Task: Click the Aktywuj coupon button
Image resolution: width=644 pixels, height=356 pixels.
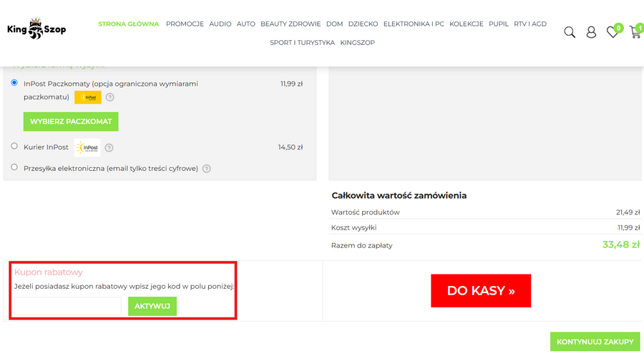Action: (152, 306)
